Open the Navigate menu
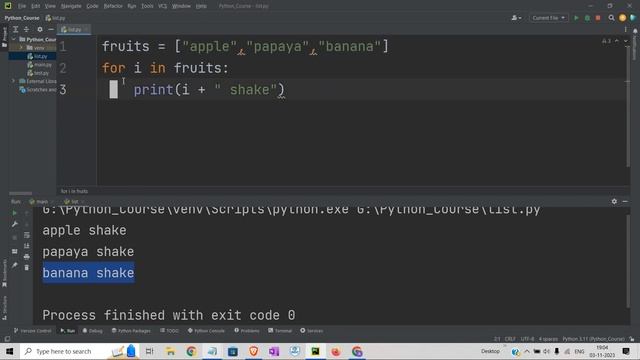The image size is (640, 360). point(71,6)
